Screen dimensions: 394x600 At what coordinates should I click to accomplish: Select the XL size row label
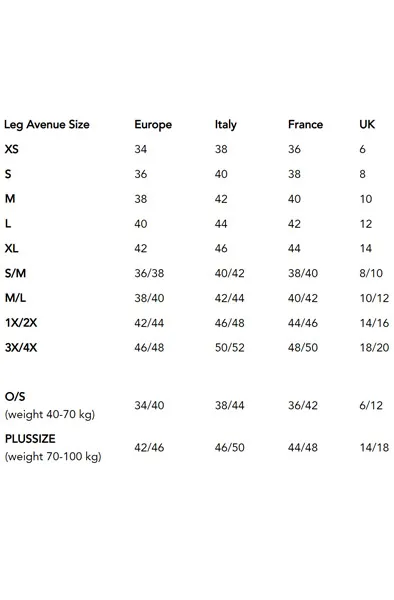coord(11,248)
